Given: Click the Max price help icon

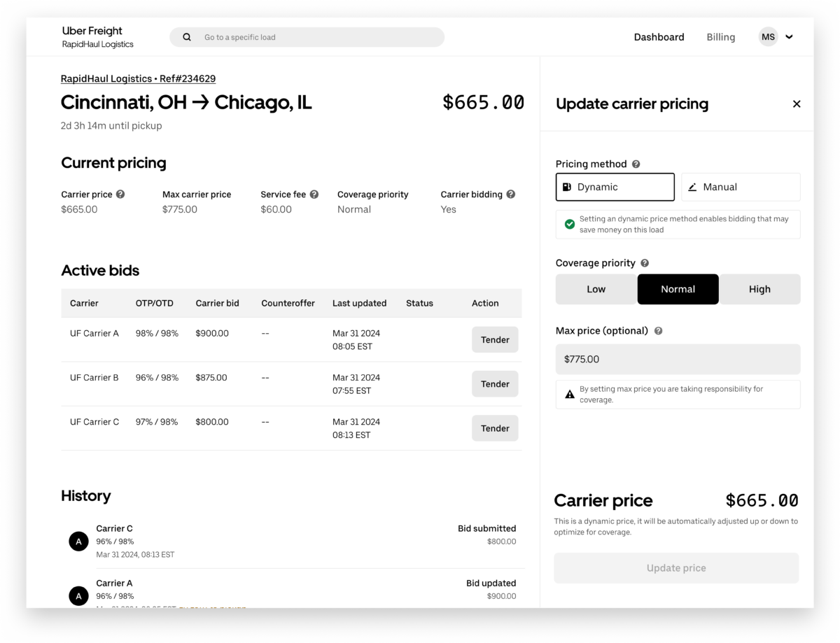Looking at the screenshot, I should click(x=658, y=331).
